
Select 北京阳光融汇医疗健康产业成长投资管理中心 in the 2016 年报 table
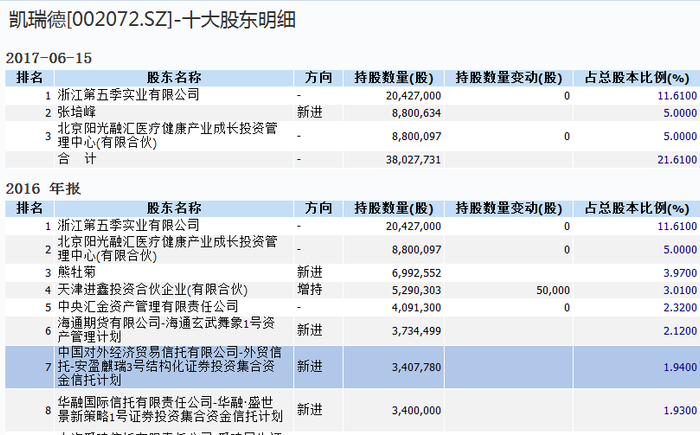click(x=167, y=249)
